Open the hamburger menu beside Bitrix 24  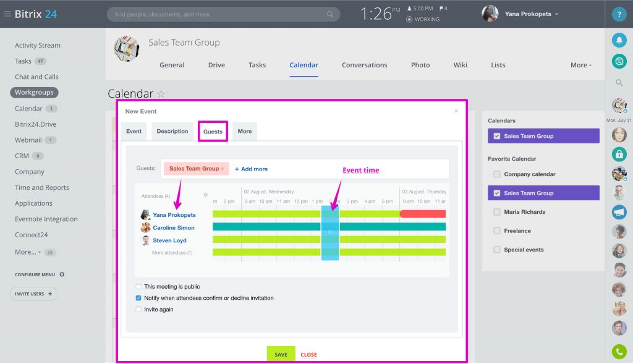pyautogui.click(x=7, y=14)
